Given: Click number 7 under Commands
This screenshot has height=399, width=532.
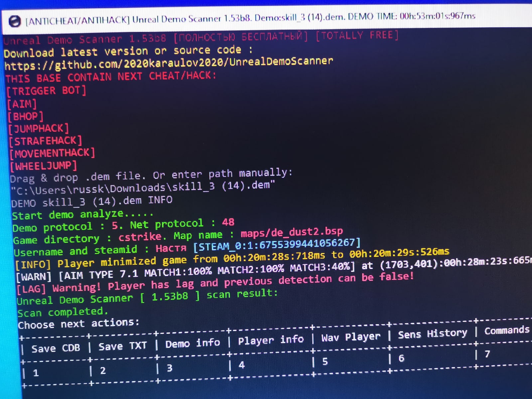Looking at the screenshot, I should 487,354.
